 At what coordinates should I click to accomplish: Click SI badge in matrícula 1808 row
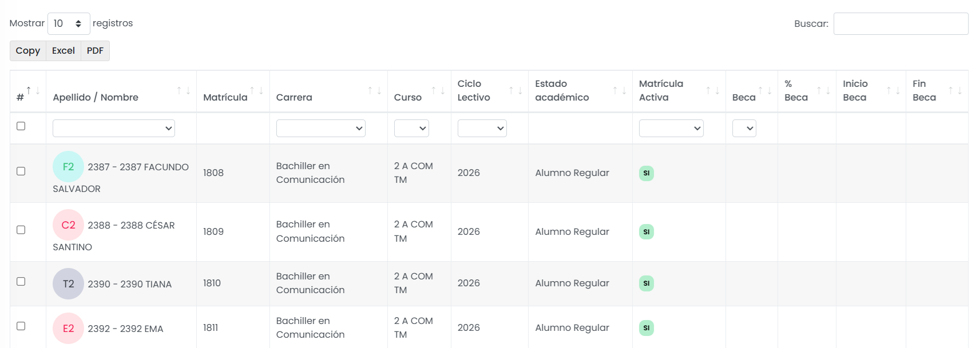[646, 173]
